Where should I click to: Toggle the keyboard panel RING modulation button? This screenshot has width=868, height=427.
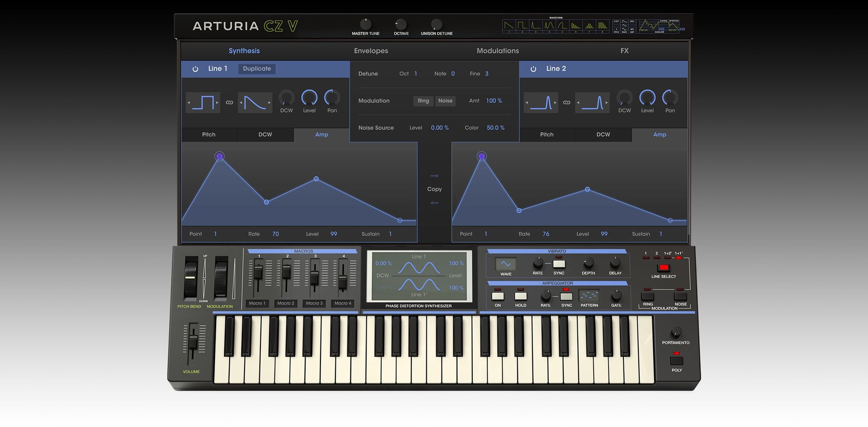pyautogui.click(x=647, y=297)
